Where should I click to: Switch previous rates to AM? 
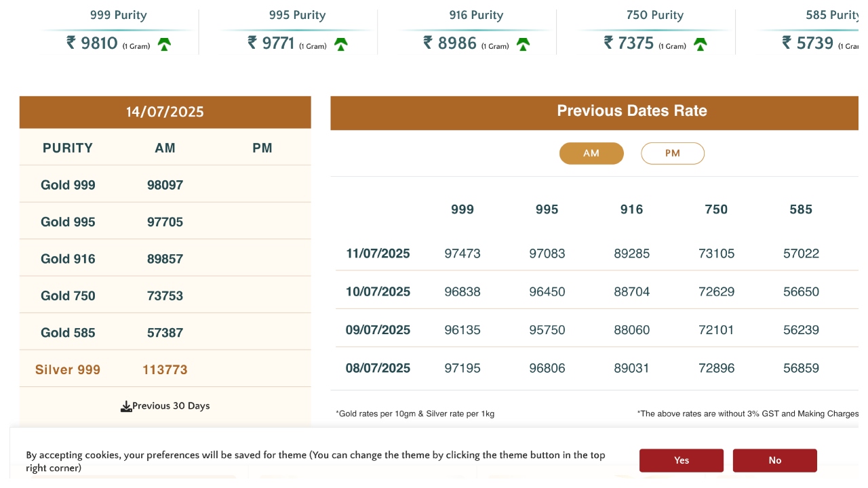(591, 153)
